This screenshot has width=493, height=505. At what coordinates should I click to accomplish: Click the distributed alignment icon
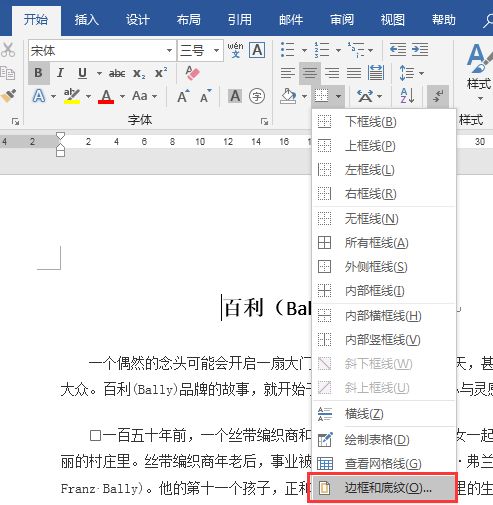pos(376,73)
